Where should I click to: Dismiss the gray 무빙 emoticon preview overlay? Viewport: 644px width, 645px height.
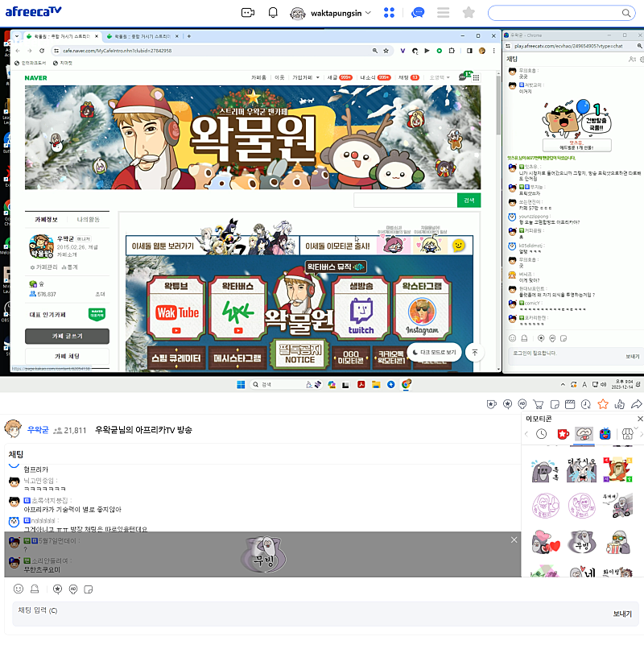[x=514, y=540]
